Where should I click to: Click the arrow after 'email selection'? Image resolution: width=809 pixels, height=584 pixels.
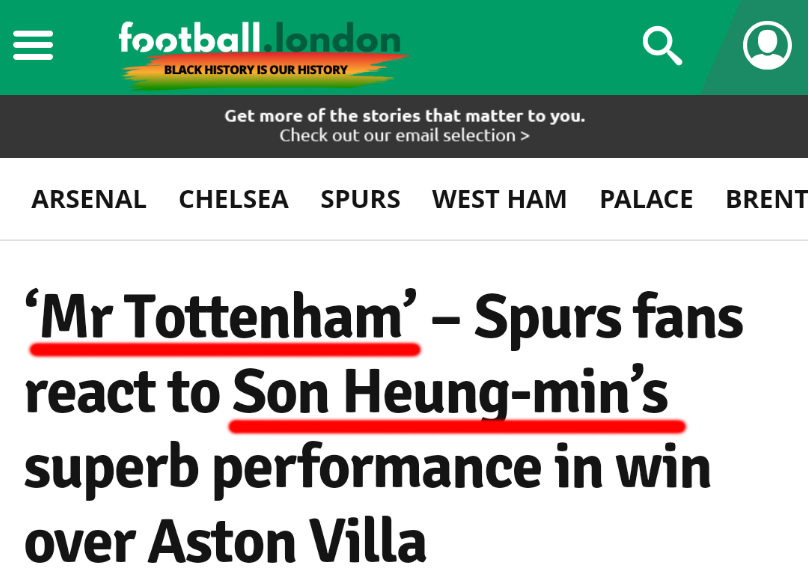pos(525,136)
